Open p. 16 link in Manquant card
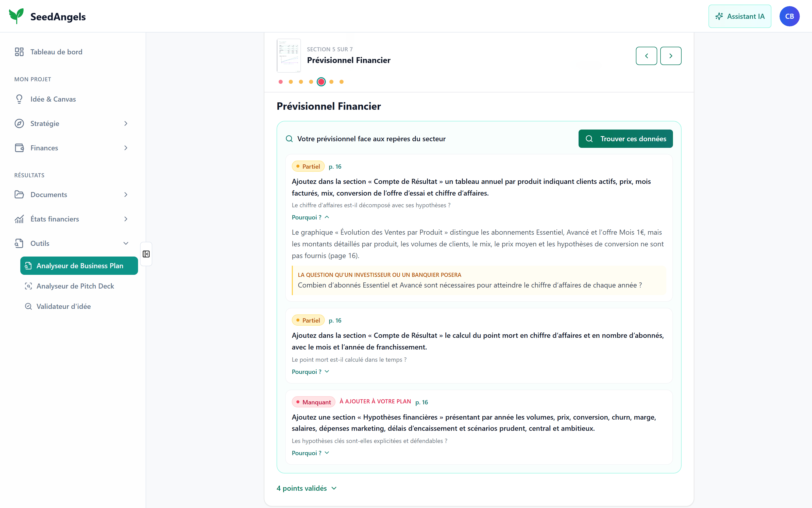This screenshot has width=812, height=508. click(421, 402)
